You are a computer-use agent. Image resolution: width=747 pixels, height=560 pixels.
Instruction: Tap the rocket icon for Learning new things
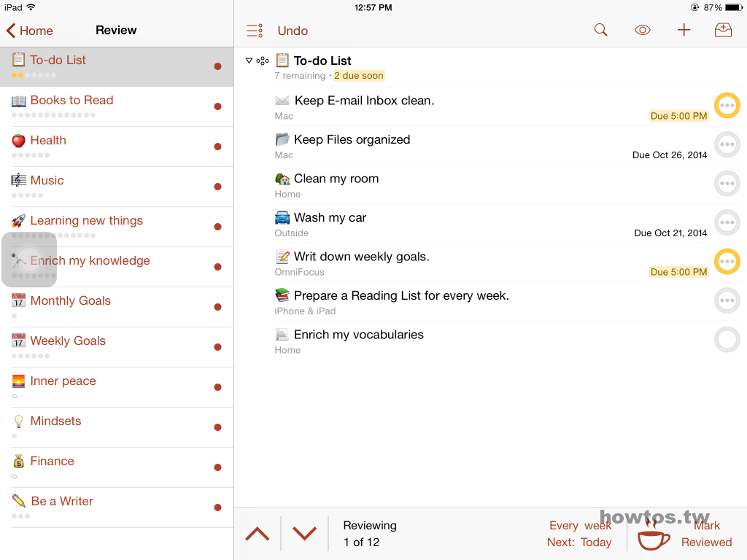click(x=18, y=220)
